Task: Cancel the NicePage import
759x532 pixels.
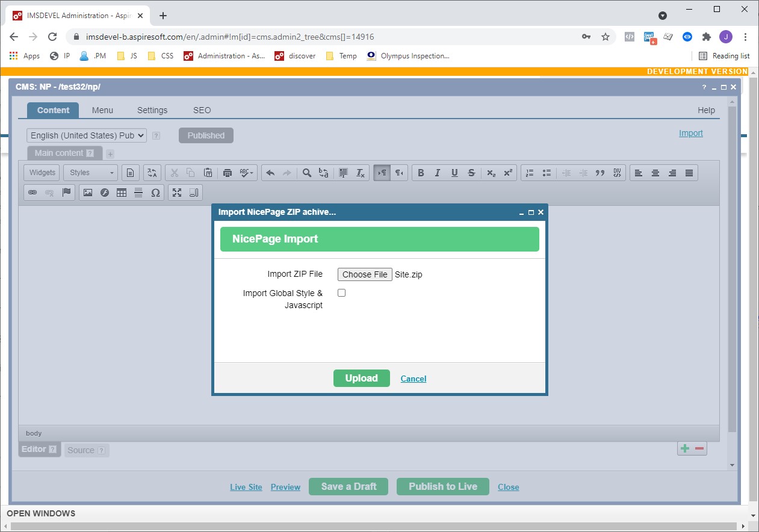Action: 414,379
